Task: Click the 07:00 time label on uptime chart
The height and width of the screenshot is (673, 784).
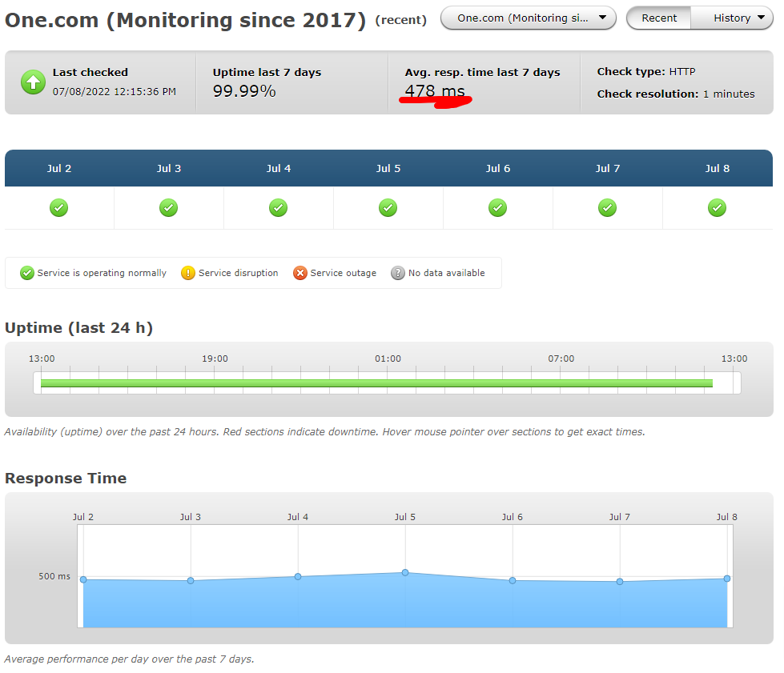Action: [561, 359]
